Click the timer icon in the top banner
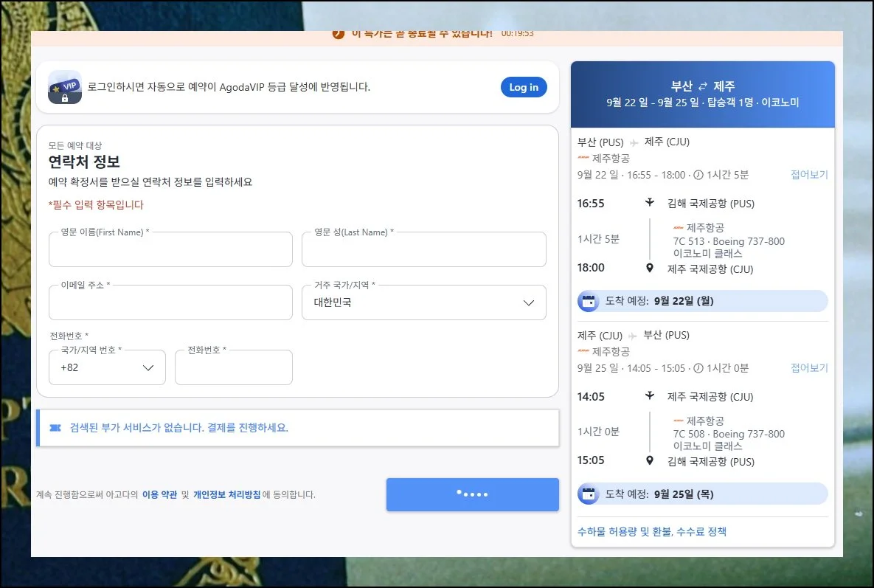 pyautogui.click(x=339, y=34)
